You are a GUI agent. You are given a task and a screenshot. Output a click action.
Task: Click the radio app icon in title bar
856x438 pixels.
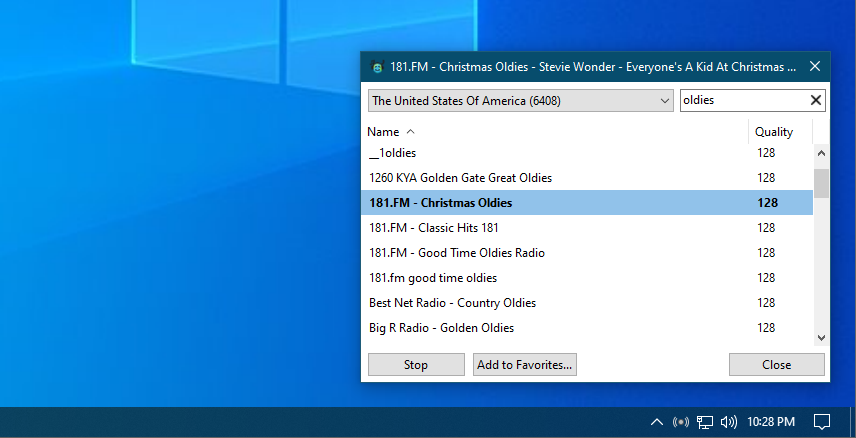pyautogui.click(x=377, y=67)
